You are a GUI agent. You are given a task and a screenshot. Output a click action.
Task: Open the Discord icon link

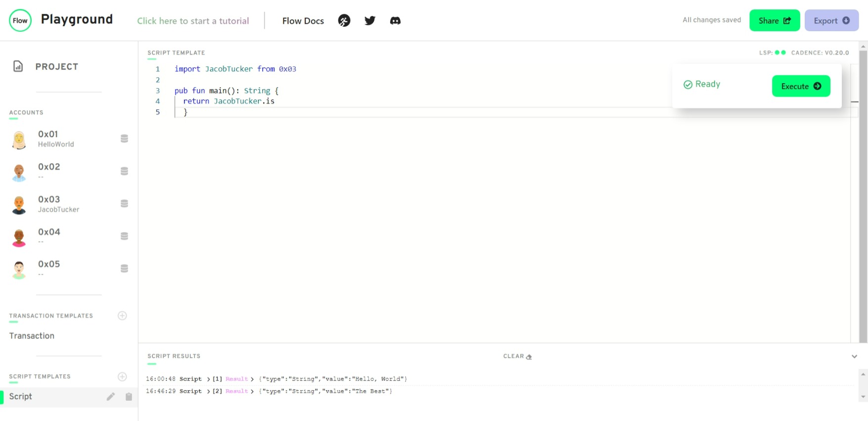(395, 20)
